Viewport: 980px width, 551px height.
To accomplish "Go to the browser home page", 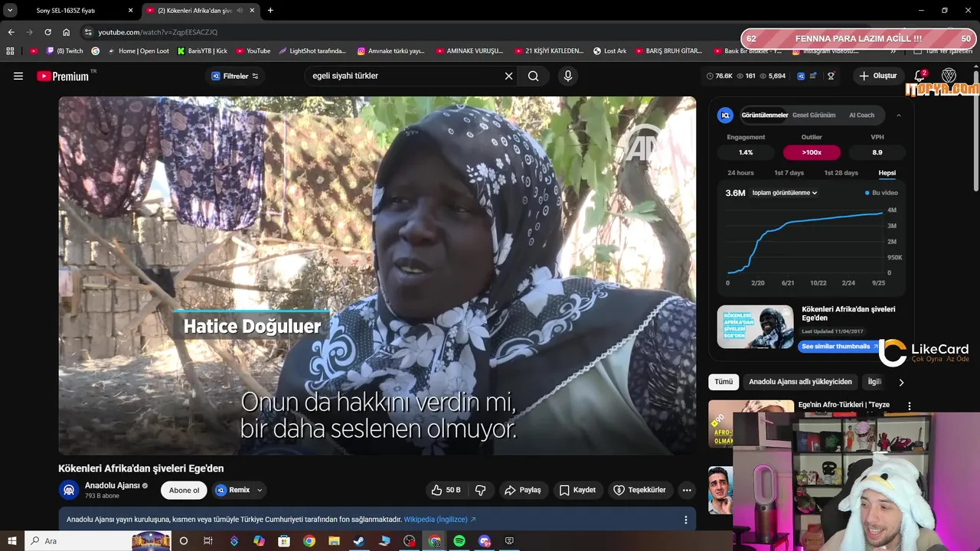I will click(x=66, y=32).
